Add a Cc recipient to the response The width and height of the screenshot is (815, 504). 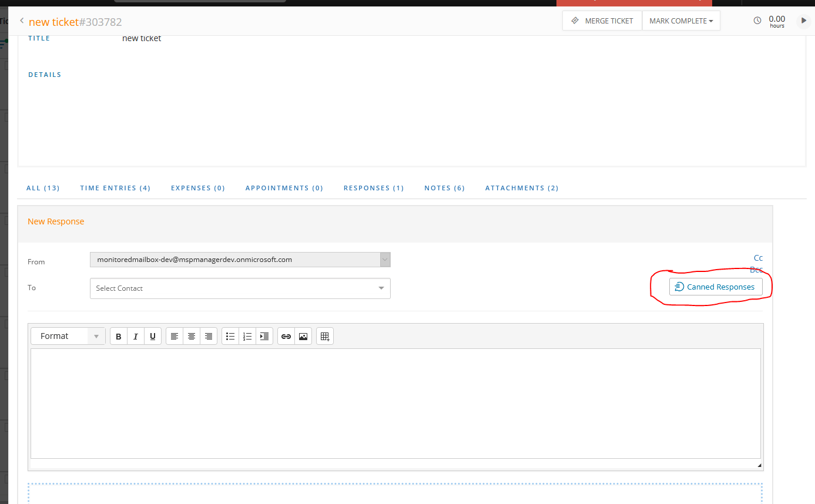(758, 257)
